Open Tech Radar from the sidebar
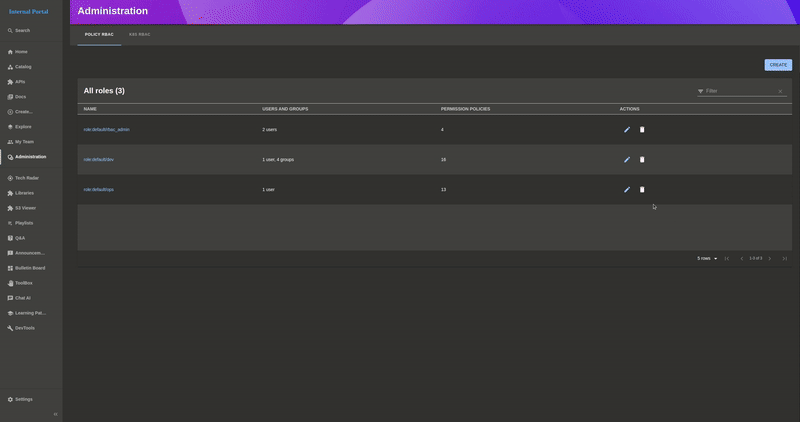 tap(27, 178)
